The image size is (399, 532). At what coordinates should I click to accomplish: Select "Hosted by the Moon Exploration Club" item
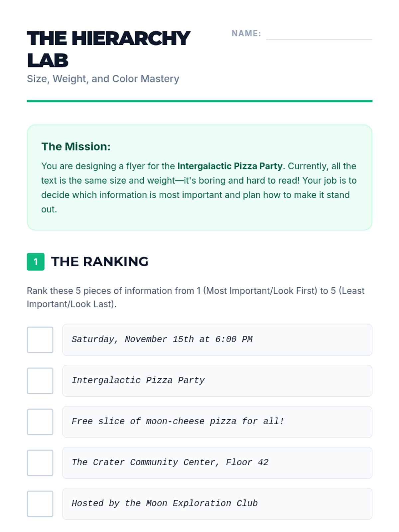pyautogui.click(x=217, y=504)
